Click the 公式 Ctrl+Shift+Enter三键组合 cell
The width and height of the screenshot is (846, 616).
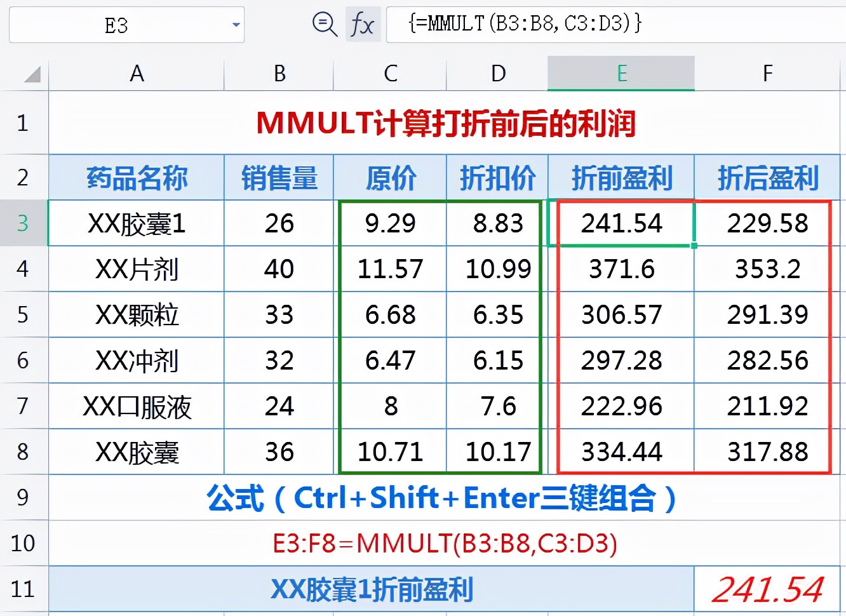pyautogui.click(x=445, y=497)
